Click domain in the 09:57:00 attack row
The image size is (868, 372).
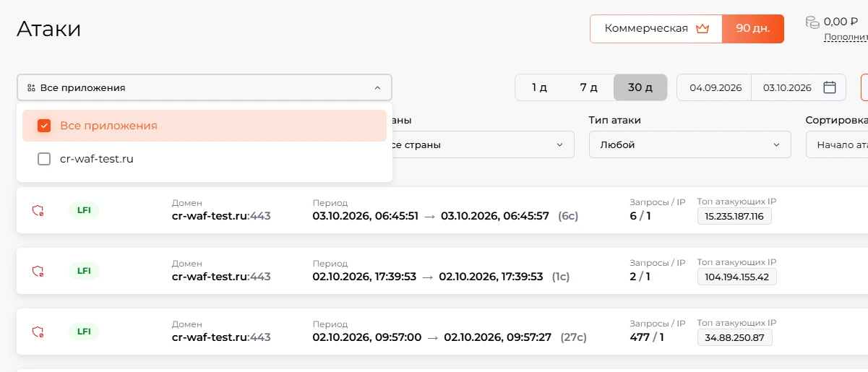click(x=221, y=337)
